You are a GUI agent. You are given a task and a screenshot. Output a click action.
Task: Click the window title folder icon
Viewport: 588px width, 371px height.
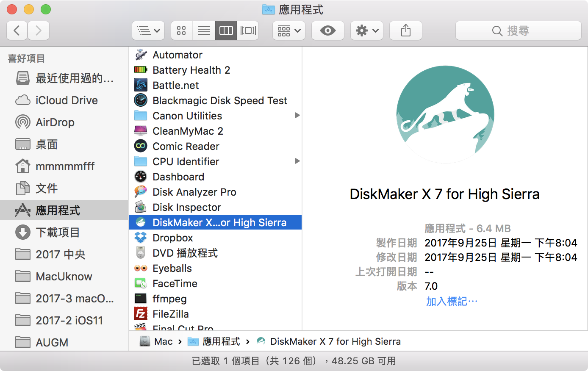click(x=269, y=9)
